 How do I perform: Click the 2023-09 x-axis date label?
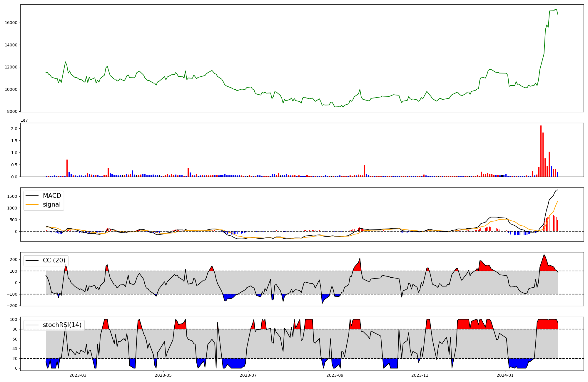(335, 375)
